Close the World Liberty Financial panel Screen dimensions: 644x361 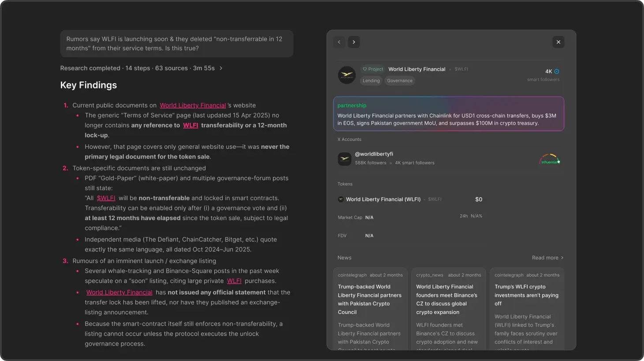tap(558, 42)
